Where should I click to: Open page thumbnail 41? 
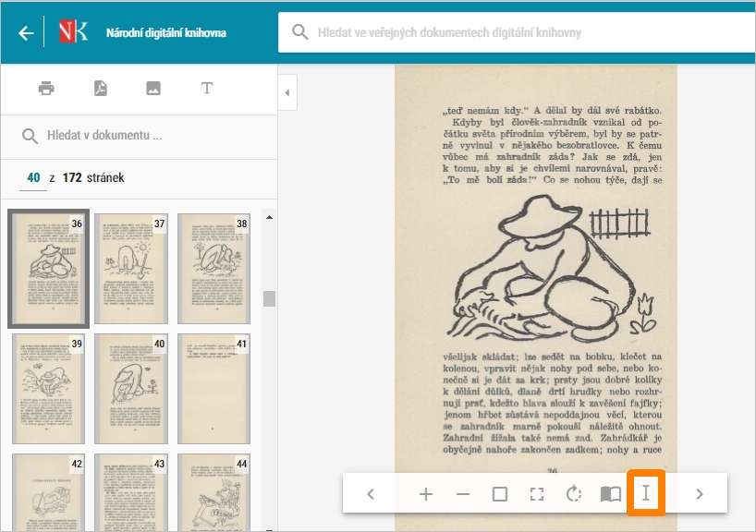tap(214, 389)
